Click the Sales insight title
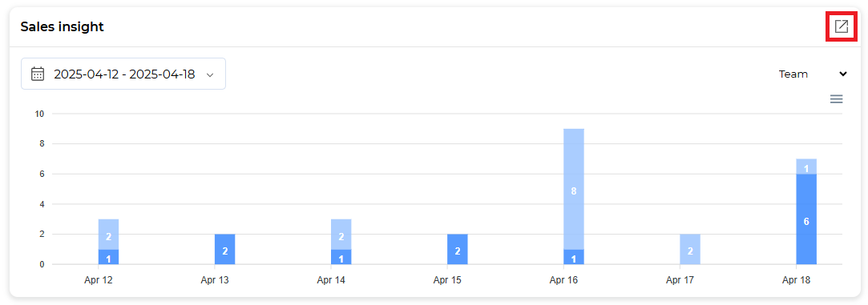Viewport: 868px width, 305px height. pyautogui.click(x=62, y=26)
